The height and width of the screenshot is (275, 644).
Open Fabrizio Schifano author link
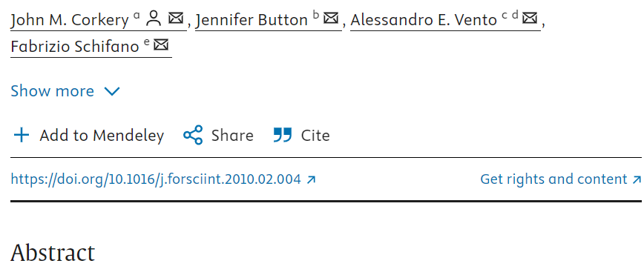point(75,47)
